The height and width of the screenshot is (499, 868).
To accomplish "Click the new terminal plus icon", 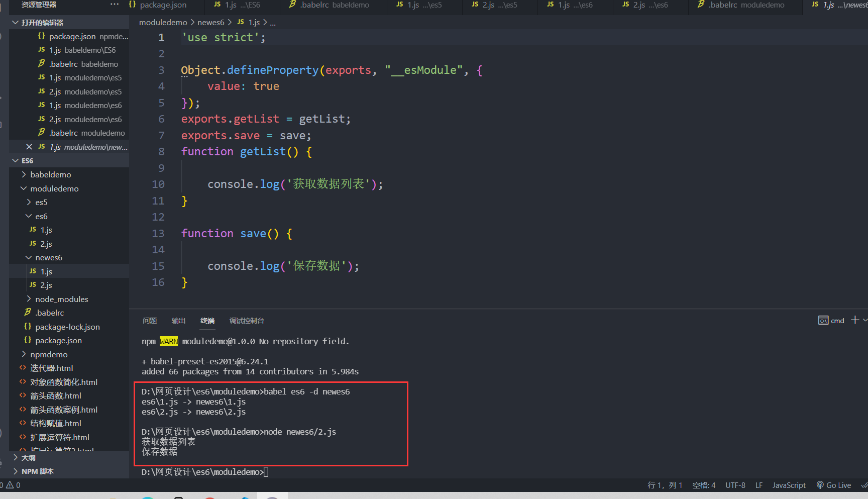I will (855, 320).
